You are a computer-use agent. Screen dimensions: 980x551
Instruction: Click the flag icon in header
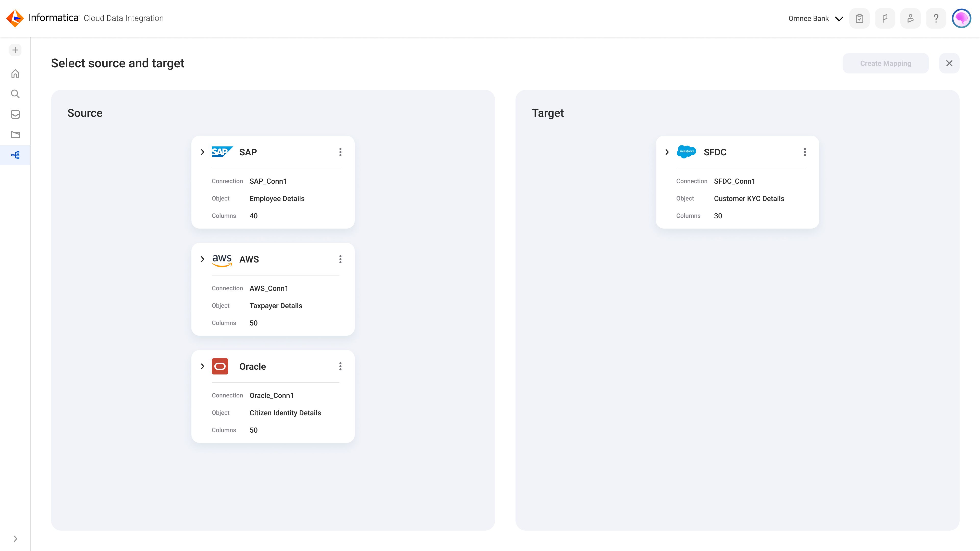click(885, 18)
